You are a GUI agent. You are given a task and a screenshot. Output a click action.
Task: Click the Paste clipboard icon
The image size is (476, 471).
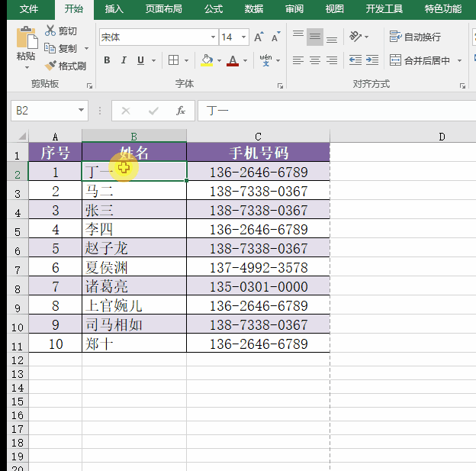click(x=27, y=37)
